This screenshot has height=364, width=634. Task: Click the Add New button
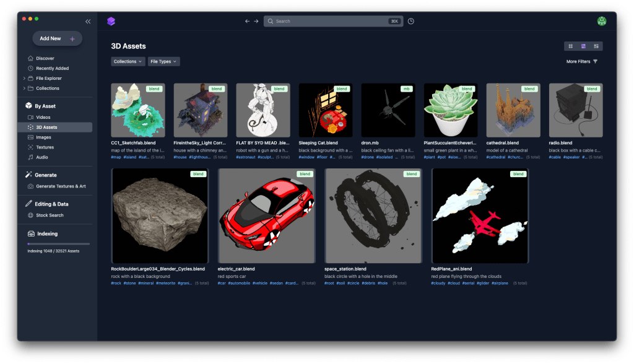coord(56,38)
